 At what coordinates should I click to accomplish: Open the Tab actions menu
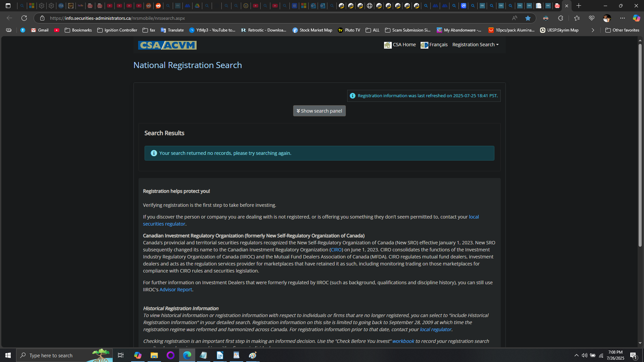tap(8, 6)
